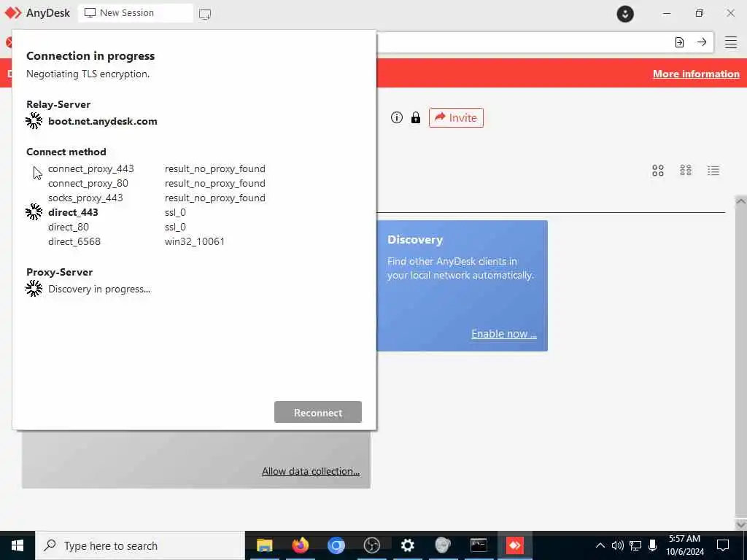
Task: Open network status in tray
Action: coord(635,545)
